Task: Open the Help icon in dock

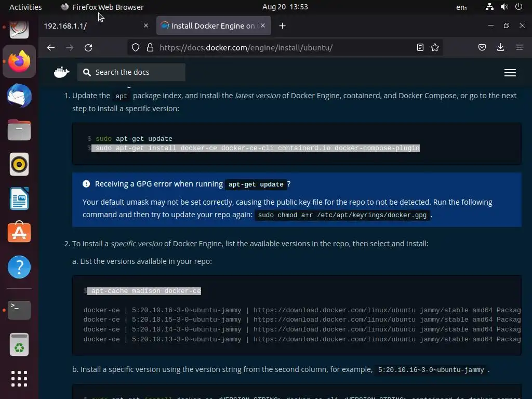Action: click(19, 267)
